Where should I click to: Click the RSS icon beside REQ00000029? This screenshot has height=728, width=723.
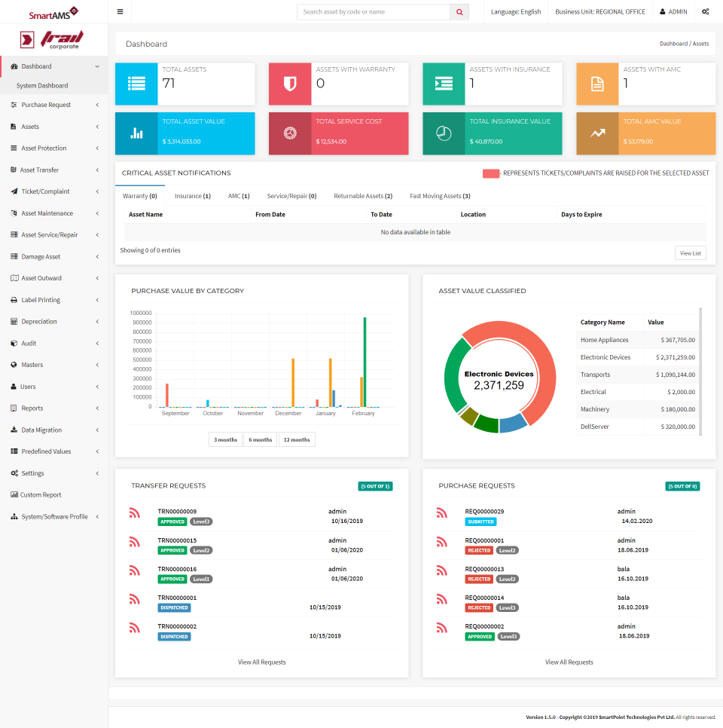[442, 512]
